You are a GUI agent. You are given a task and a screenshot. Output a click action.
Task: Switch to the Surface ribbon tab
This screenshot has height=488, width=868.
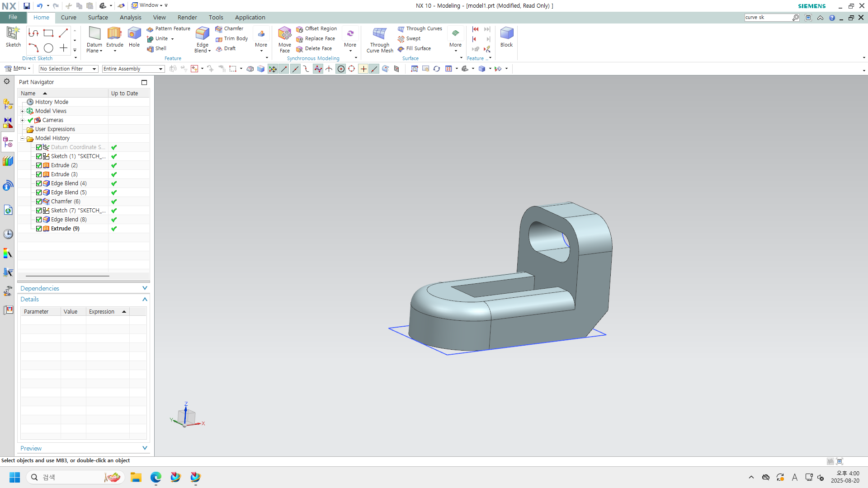click(x=98, y=18)
